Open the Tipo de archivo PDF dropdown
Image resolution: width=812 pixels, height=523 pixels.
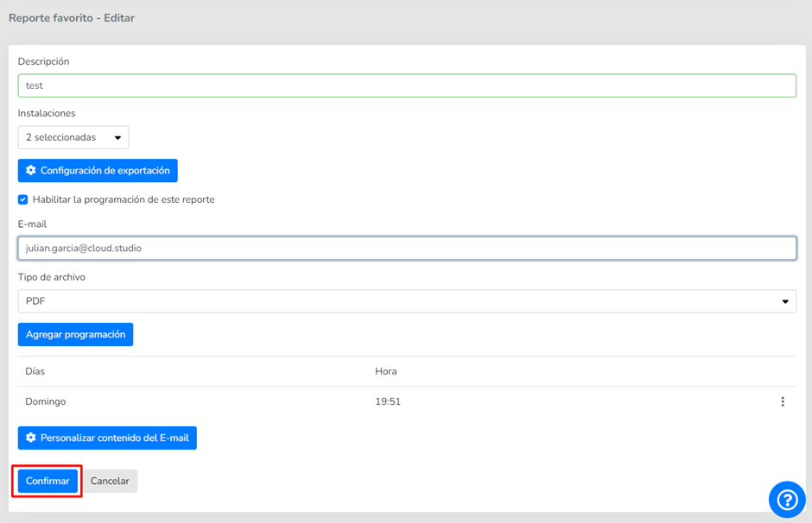tap(406, 301)
